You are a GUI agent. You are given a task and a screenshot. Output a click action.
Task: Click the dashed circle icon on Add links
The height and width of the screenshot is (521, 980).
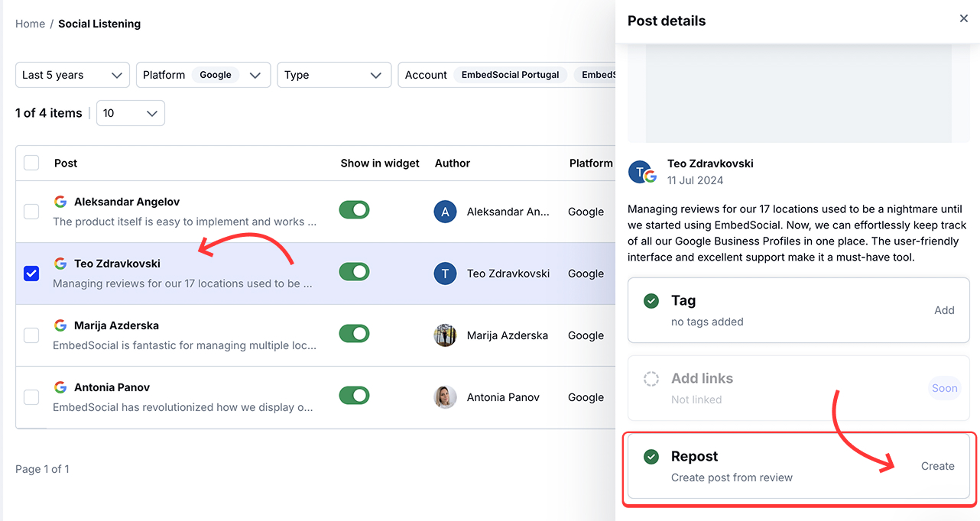[x=651, y=378]
